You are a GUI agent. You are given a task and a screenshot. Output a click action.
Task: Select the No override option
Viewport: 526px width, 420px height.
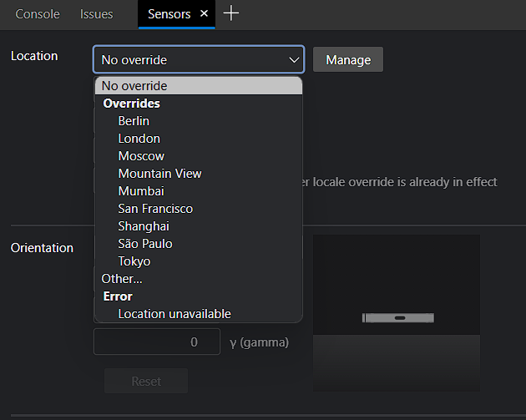134,86
